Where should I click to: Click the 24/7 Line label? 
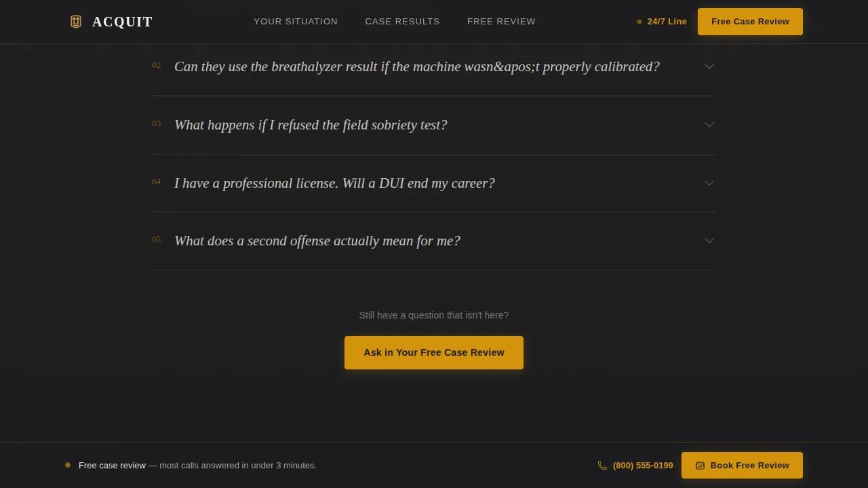(667, 22)
